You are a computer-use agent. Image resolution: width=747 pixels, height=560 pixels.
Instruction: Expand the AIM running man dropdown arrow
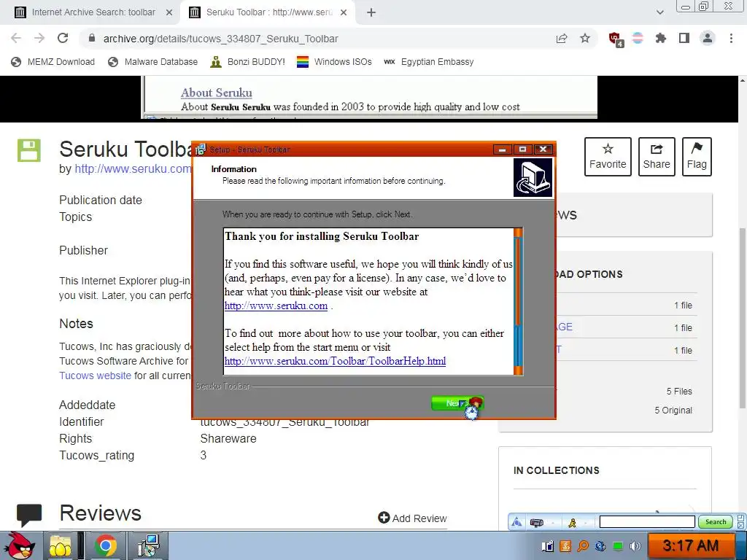click(586, 523)
